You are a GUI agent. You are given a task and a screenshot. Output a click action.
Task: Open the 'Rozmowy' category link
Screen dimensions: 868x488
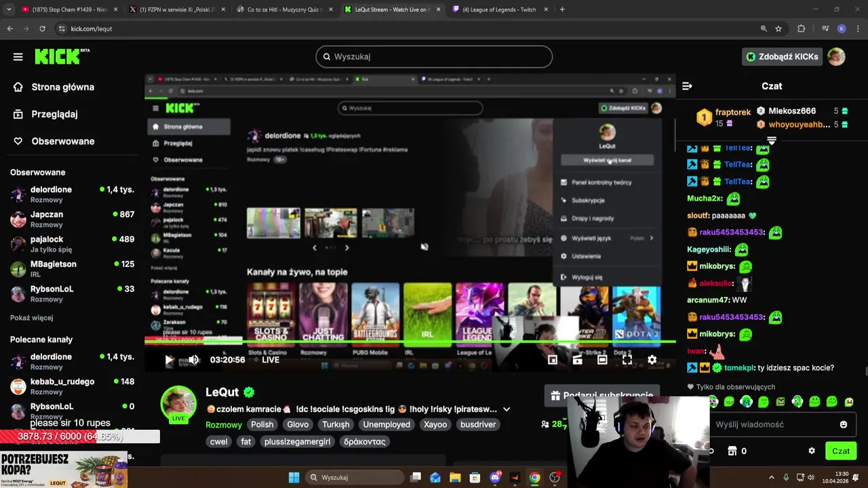pyautogui.click(x=224, y=425)
